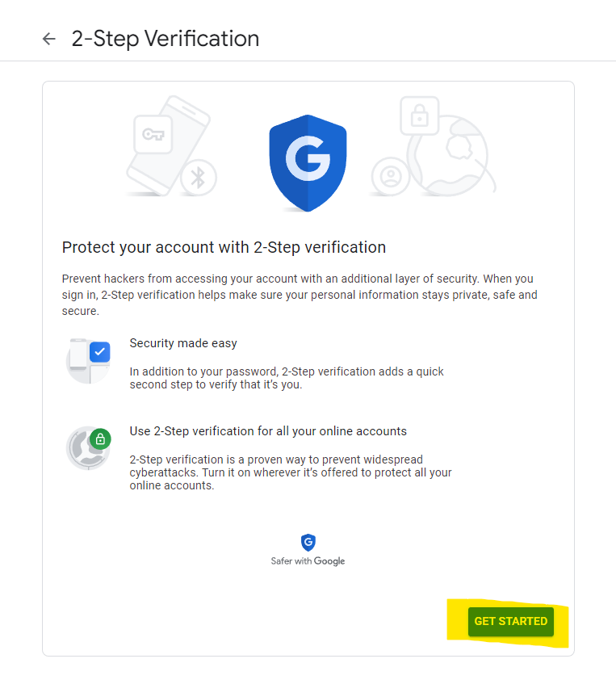Click the green lock globe icon
Image resolution: width=616 pixels, height=684 pixels.
click(x=89, y=448)
